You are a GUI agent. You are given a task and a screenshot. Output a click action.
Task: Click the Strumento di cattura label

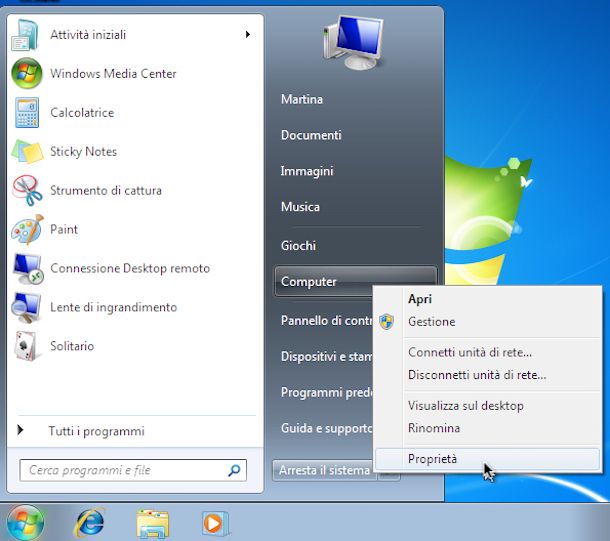pyautogui.click(x=106, y=190)
